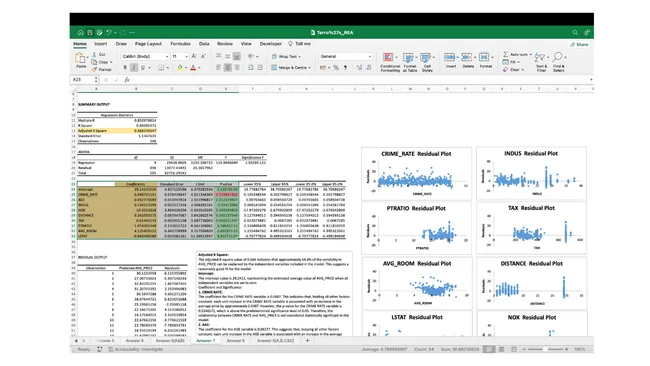This screenshot has height=366, width=650.
Task: Toggle center horizontal alignment
Action: click(228, 67)
